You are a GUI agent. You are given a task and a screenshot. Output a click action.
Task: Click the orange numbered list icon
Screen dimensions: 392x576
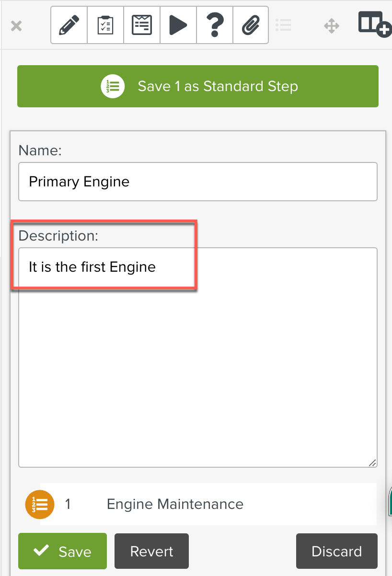pyautogui.click(x=40, y=504)
